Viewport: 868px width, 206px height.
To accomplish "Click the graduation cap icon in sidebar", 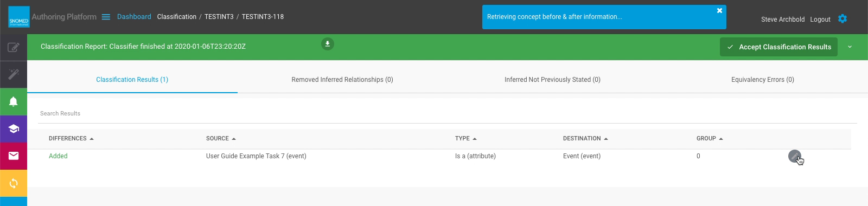I will 14,129.
